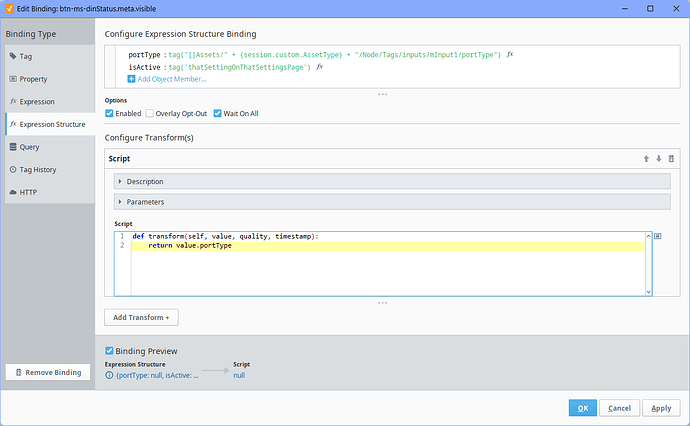Select the Tag binding type
This screenshot has height=426, width=690.
(x=50, y=56)
